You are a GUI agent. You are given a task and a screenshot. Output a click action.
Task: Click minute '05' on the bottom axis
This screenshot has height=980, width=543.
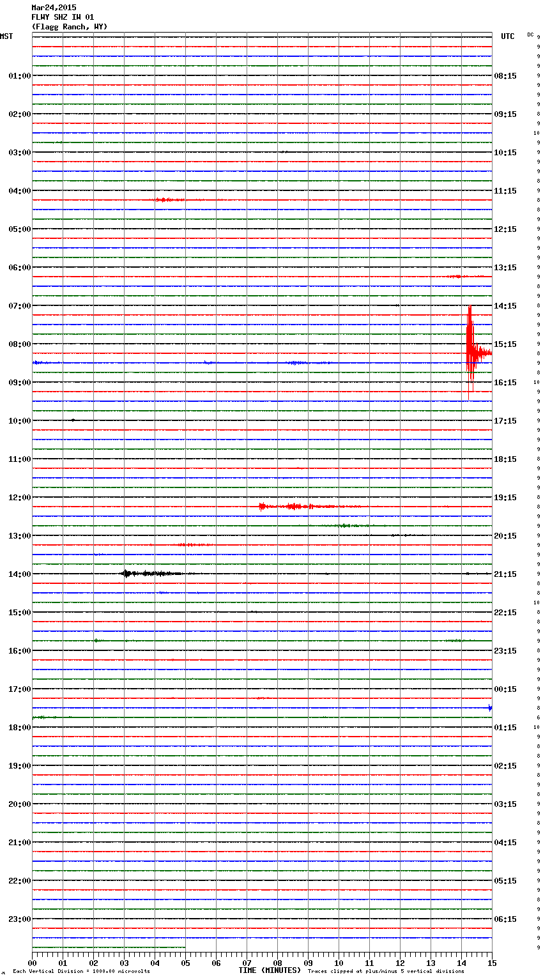[x=185, y=963]
